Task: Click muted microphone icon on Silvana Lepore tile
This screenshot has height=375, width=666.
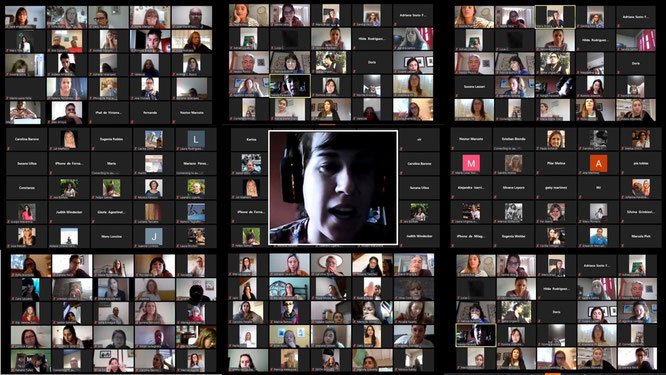Action: click(495, 197)
